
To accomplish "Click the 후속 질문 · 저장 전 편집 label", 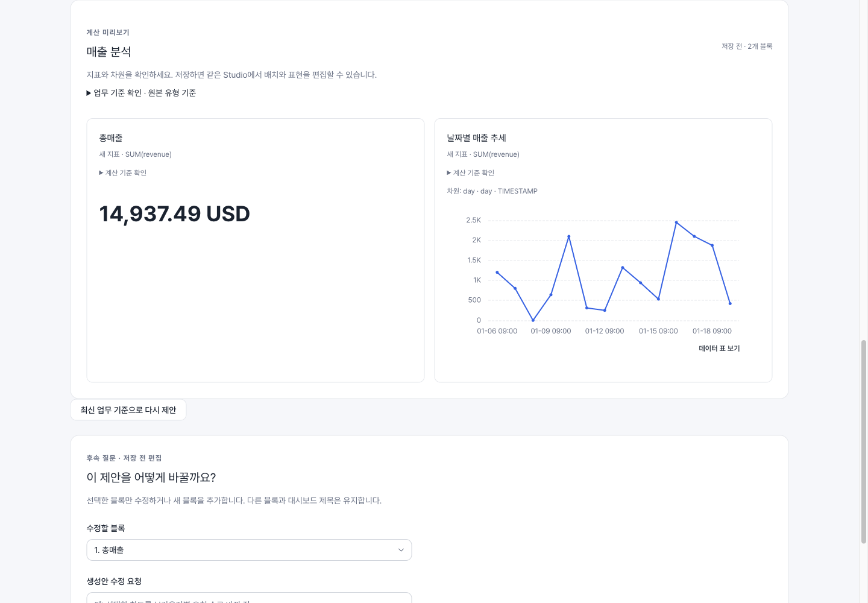I will pyautogui.click(x=124, y=458).
